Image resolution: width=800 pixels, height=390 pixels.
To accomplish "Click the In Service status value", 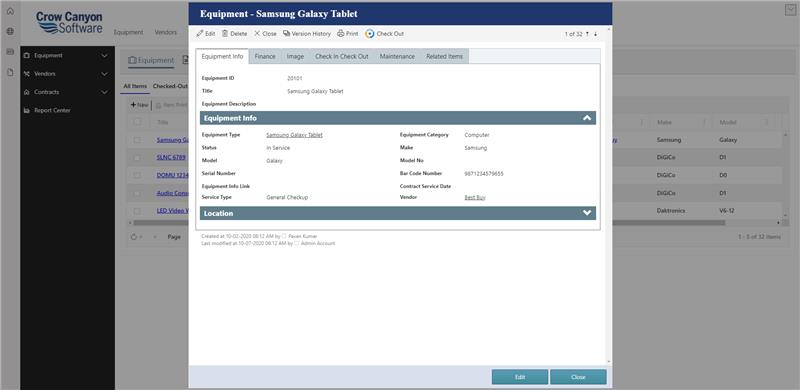I will point(278,148).
